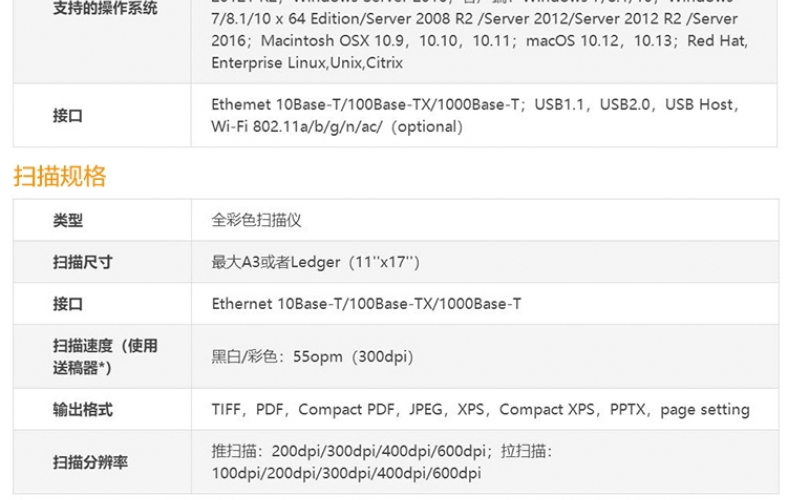The height and width of the screenshot is (500, 790).
Task: Click the 支持的操作系统 row label
Action: [105, 8]
